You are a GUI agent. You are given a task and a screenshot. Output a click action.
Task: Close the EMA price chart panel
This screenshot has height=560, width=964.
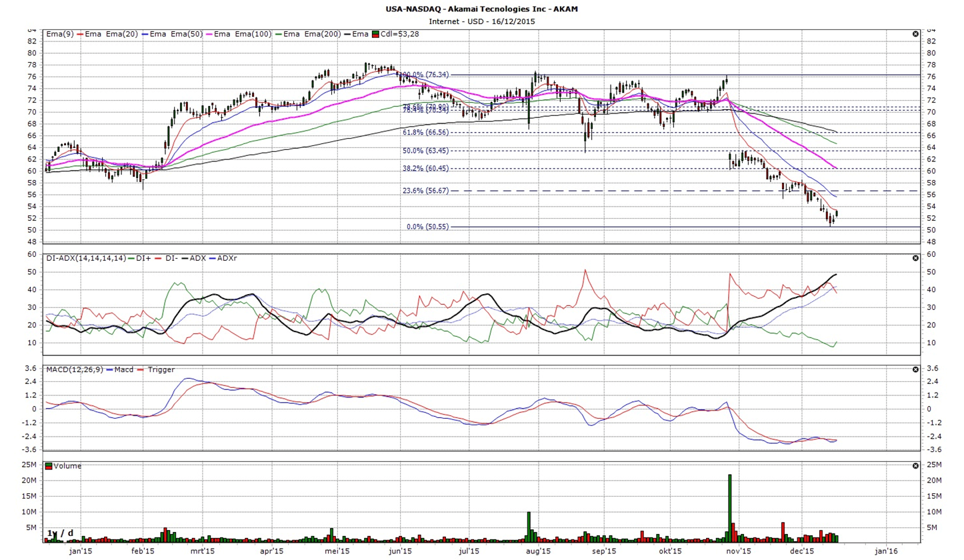914,33
